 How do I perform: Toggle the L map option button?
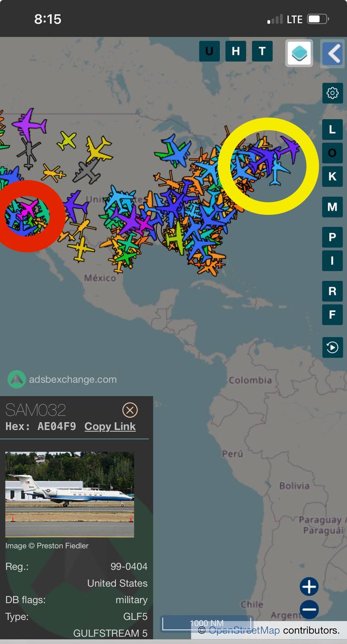point(332,129)
